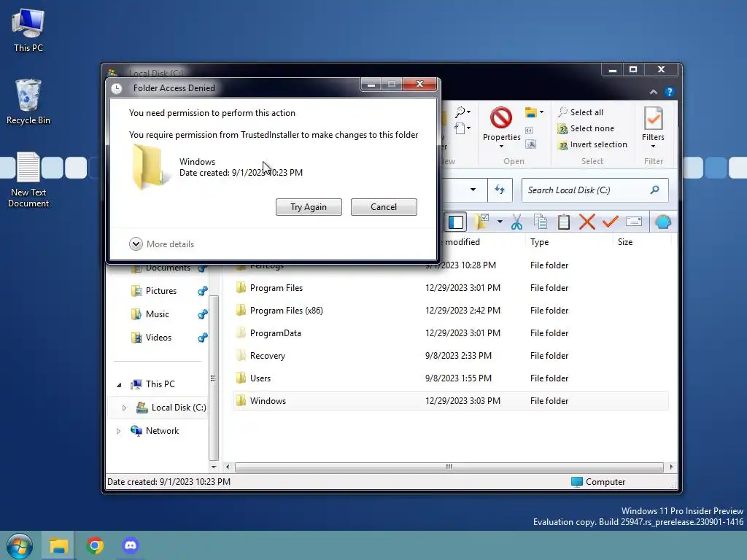This screenshot has height=560, width=747.
Task: Select the Program Files folder row
Action: [x=451, y=288]
